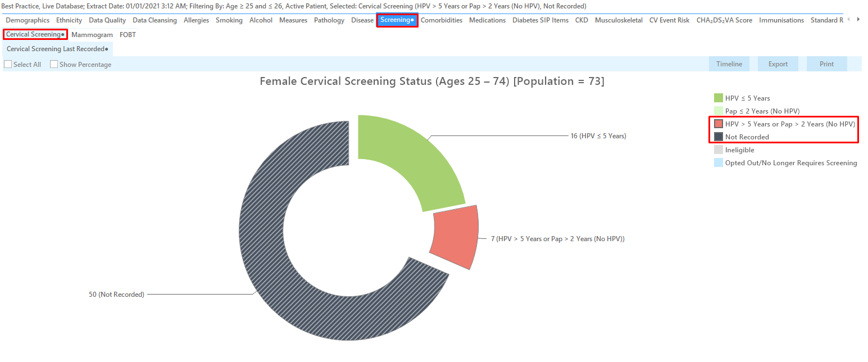Switch to the CKD tab
The width and height of the screenshot is (868, 362).
[x=581, y=20]
